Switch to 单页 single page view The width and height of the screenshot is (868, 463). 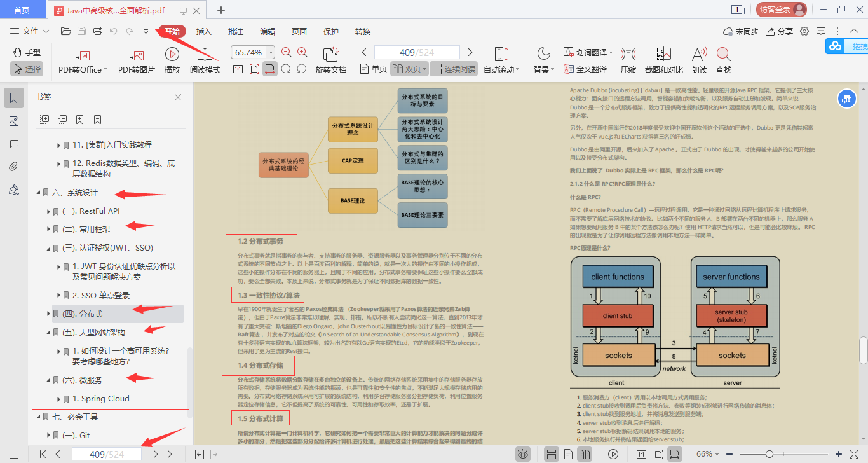pyautogui.click(x=374, y=69)
